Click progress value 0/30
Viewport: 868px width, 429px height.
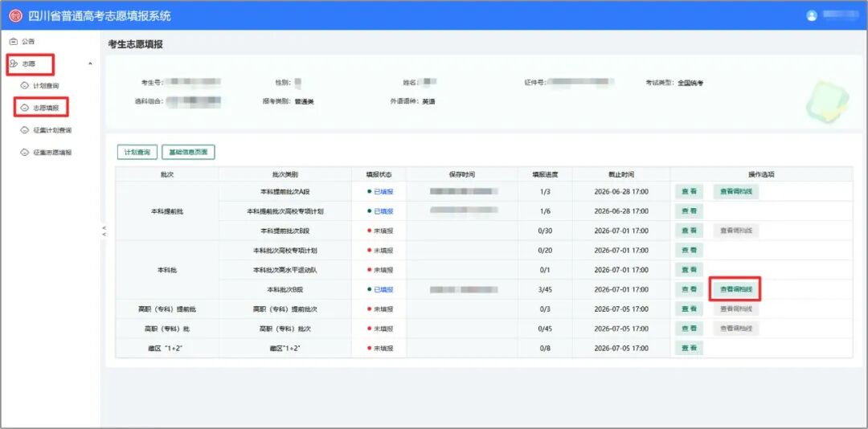pos(545,231)
